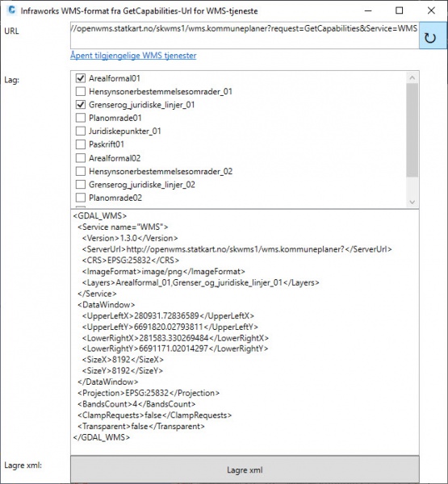
Task: Click the "Lagre xml:" label on the left
Action: [x=23, y=465]
